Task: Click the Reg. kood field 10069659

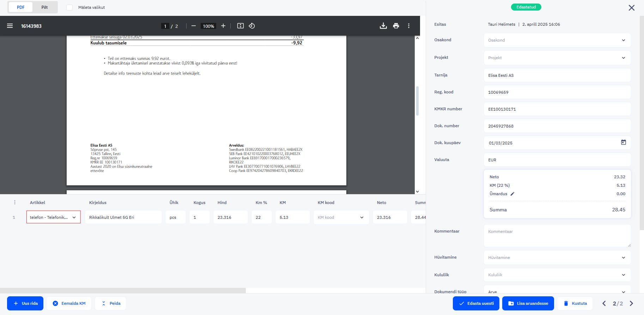Action: 557,92
